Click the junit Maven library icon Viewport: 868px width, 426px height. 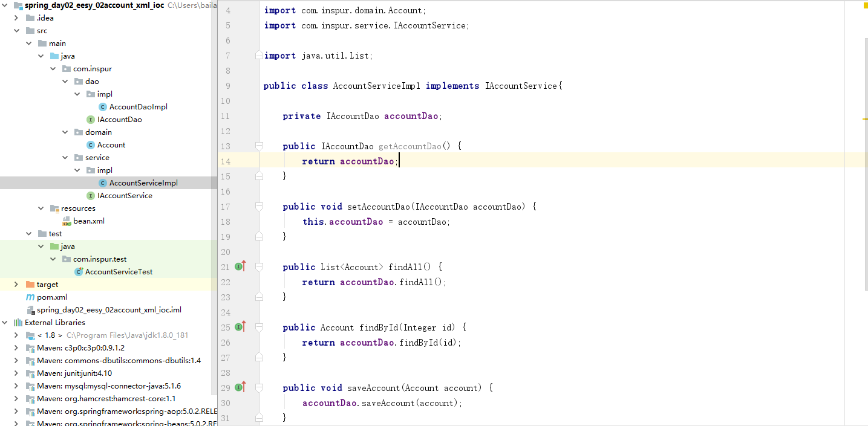click(30, 373)
